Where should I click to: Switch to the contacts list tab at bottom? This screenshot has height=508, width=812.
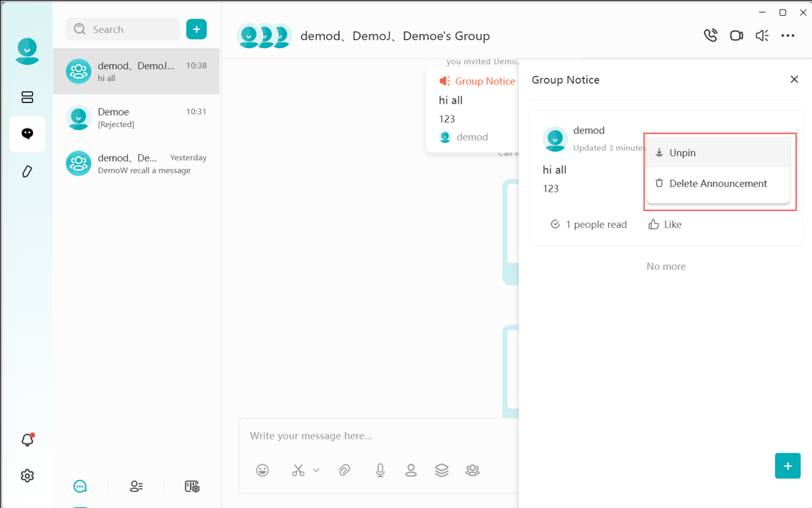(136, 486)
